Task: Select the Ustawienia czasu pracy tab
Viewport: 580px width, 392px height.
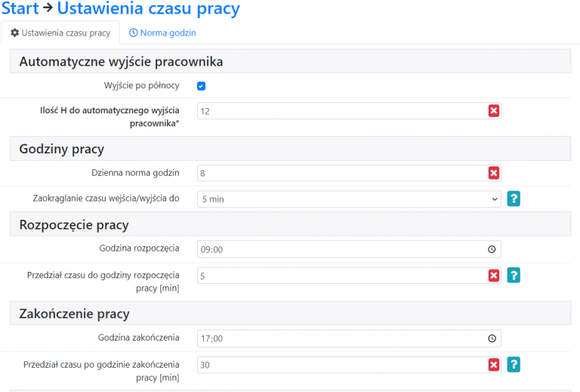Action: (60, 33)
